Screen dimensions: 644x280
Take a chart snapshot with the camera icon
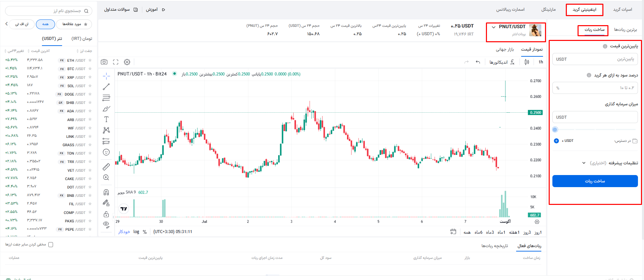[x=104, y=62]
